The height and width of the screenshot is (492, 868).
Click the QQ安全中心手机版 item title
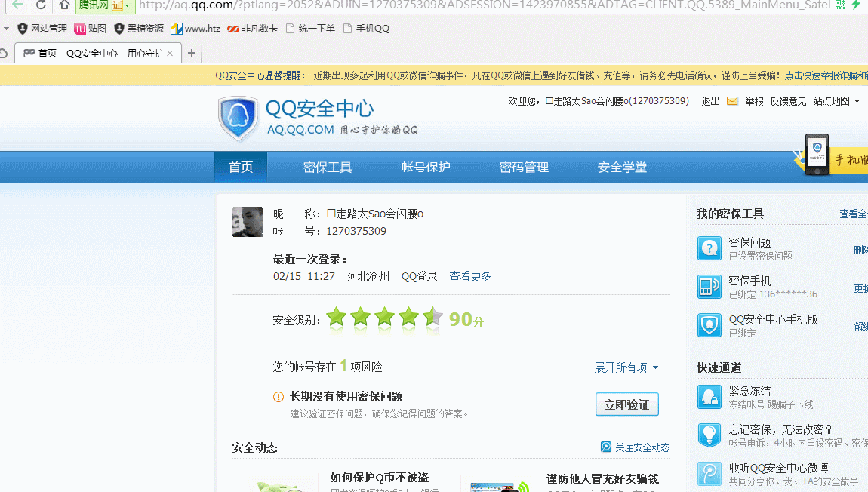pyautogui.click(x=773, y=319)
